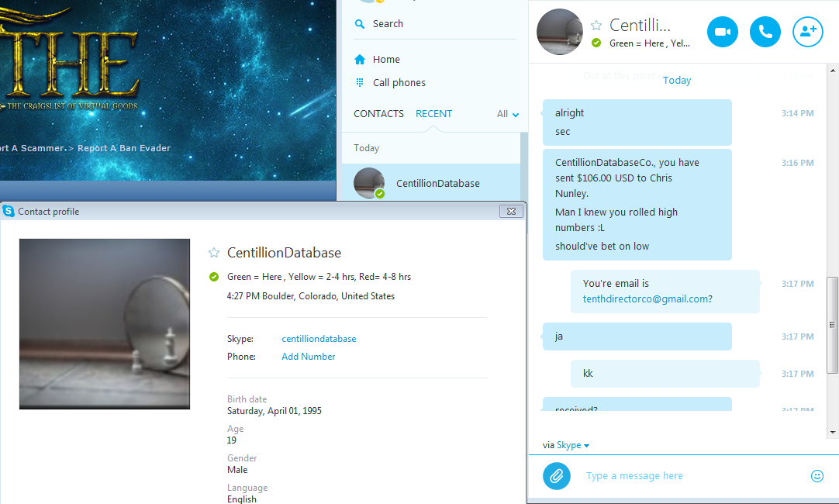
Task: Click the 'ja' chat message
Action: (x=637, y=337)
